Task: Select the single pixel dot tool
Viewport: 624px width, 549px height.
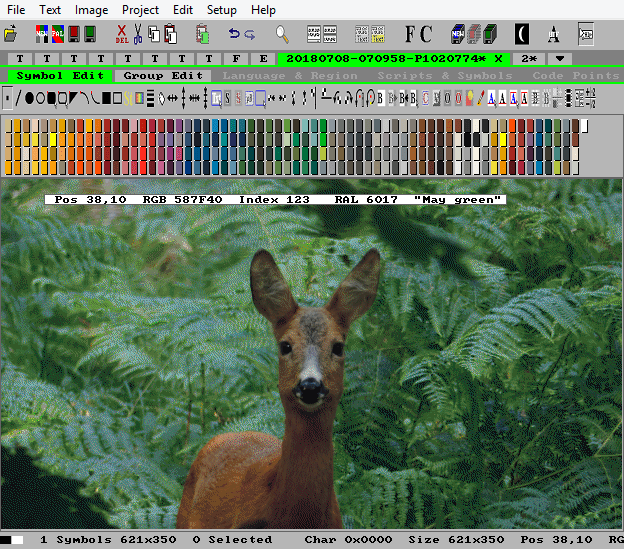Action: pyautogui.click(x=8, y=98)
